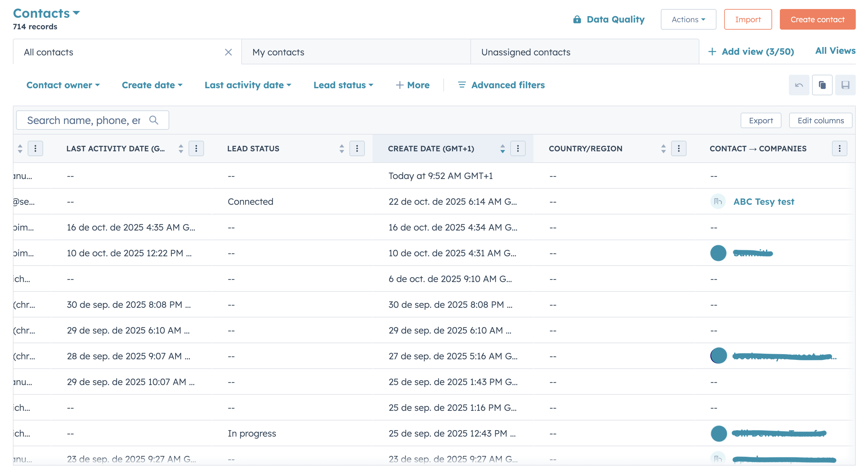Click the contact avatar in the In progress row

pos(718,434)
